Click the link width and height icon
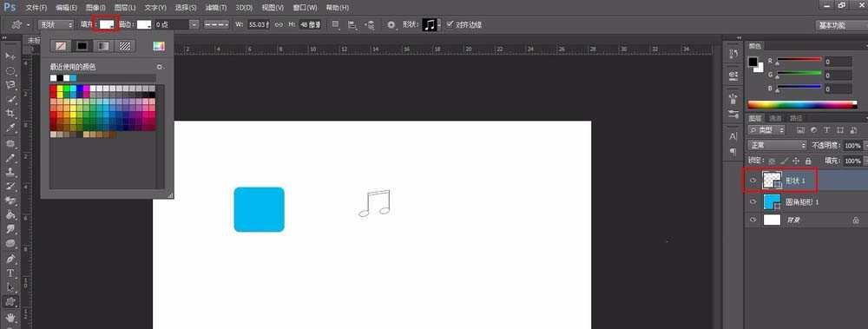 (279, 24)
